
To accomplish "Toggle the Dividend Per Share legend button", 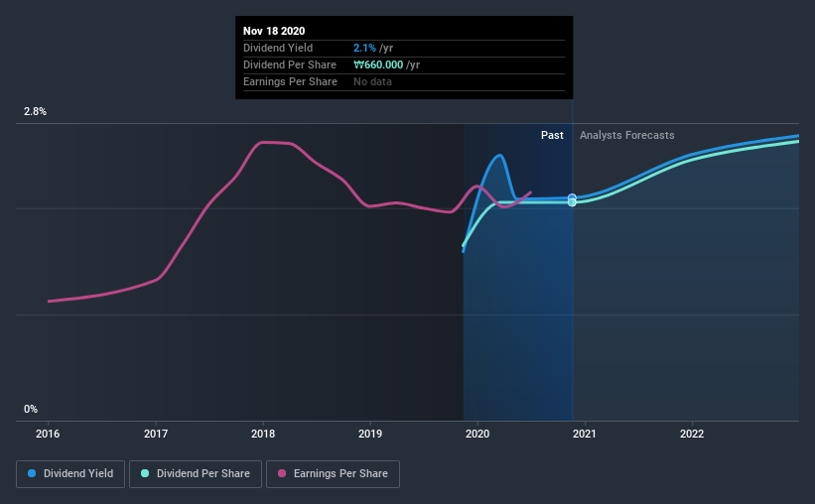I will click(196, 474).
